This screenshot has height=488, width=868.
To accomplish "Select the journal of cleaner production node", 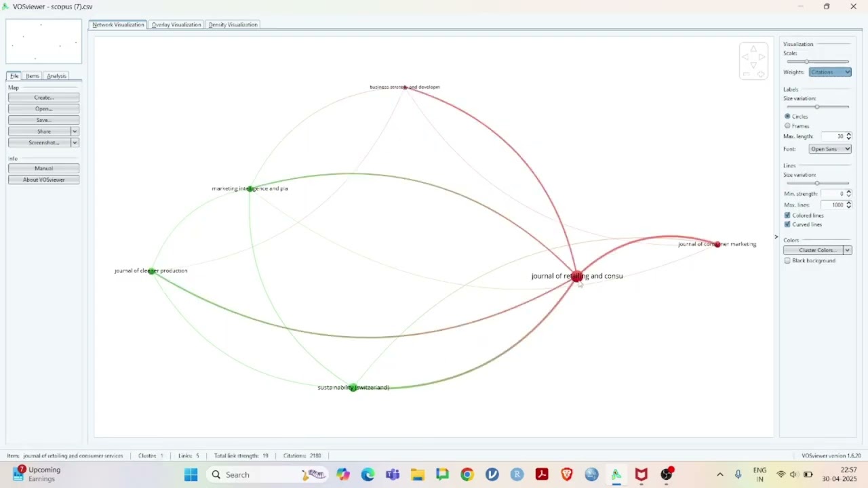I will click(152, 271).
